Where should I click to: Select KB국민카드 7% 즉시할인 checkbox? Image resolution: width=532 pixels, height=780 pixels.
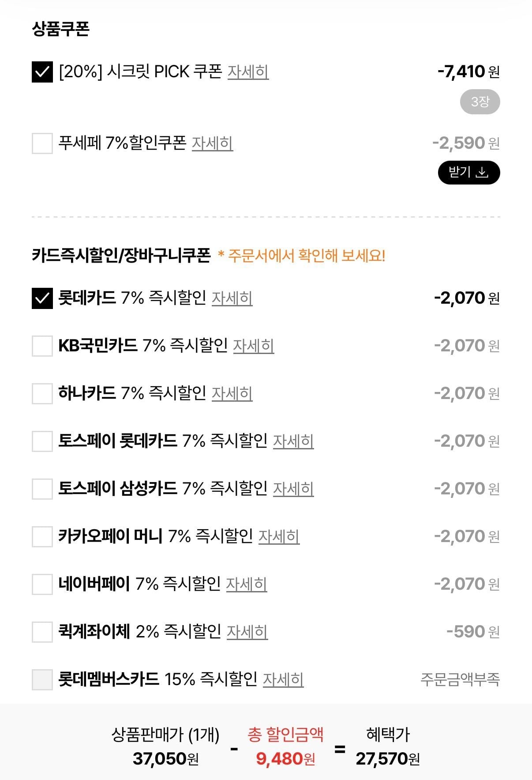click(42, 346)
